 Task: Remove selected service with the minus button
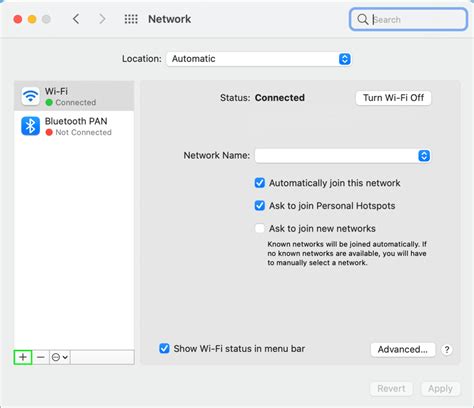pos(41,357)
